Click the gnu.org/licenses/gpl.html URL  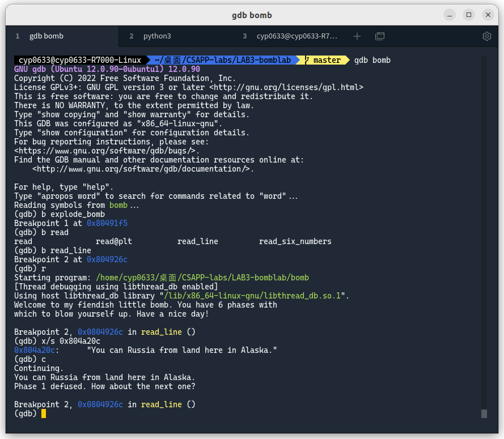286,87
